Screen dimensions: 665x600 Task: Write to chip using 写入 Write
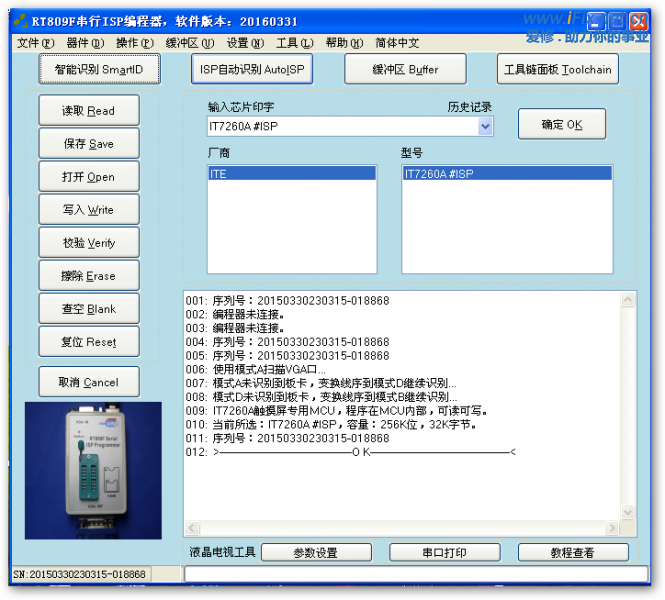point(89,209)
